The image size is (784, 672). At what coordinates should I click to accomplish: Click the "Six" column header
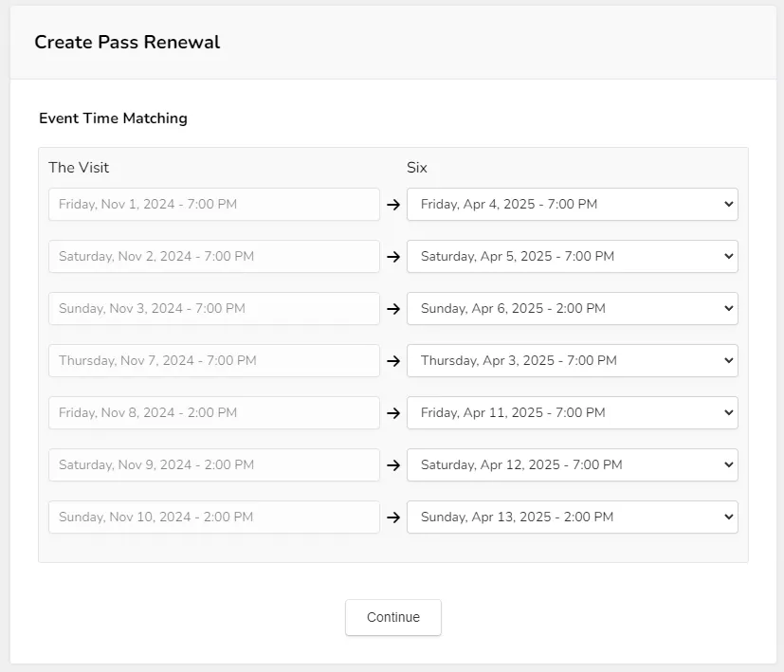coord(417,168)
